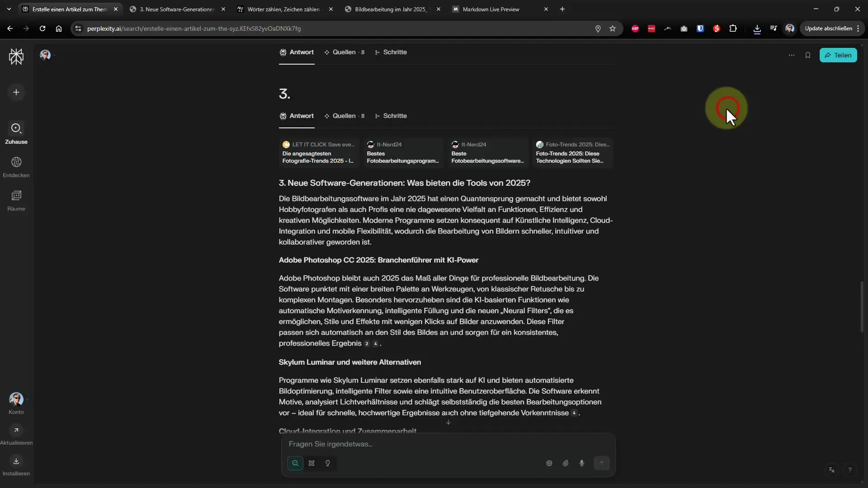
Task: Open the model selector chip icon
Action: [x=549, y=463]
